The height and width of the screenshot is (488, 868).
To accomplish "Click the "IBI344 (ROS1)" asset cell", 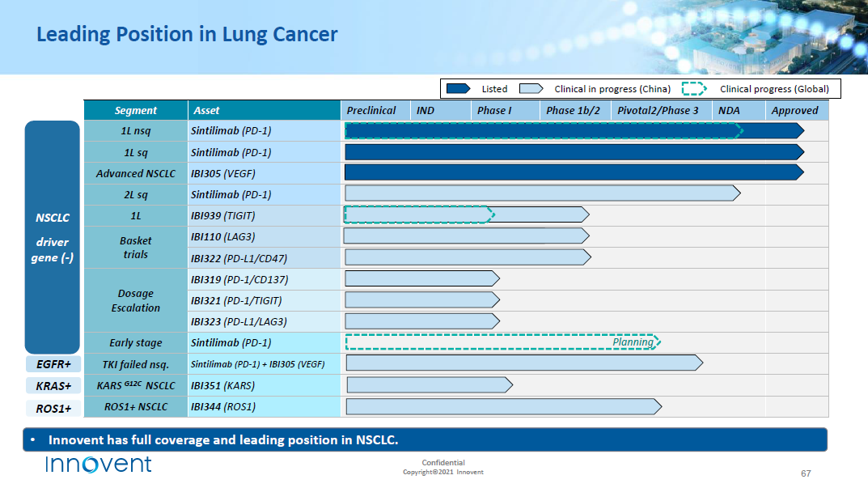I will pos(264,406).
